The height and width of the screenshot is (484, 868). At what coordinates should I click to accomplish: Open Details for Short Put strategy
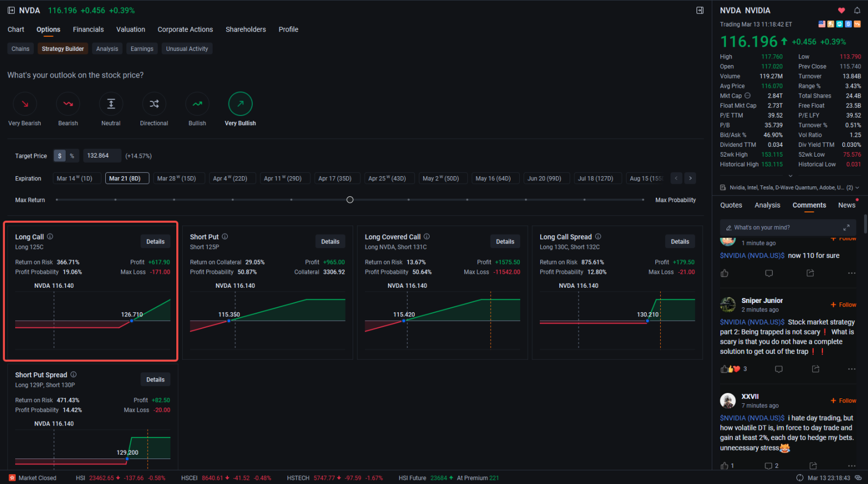[330, 242]
